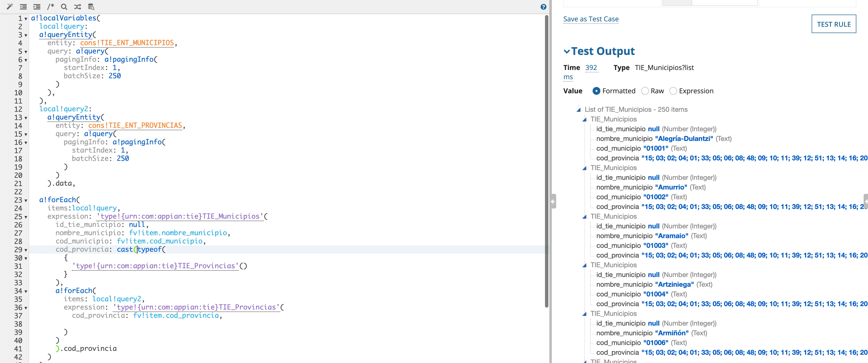868x363 pixels.
Task: Collapse the TIE_Municipios node containing Armiñón
Action: [x=584, y=313]
